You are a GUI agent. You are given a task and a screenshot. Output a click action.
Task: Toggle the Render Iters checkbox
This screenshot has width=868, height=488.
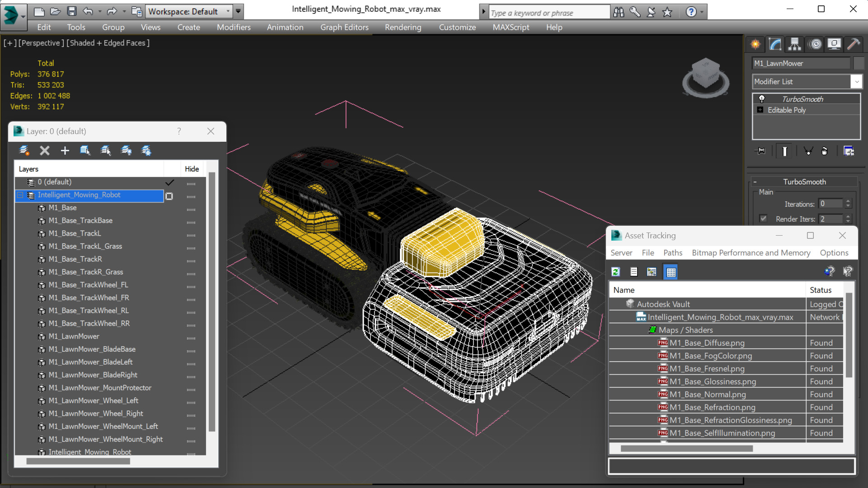763,218
